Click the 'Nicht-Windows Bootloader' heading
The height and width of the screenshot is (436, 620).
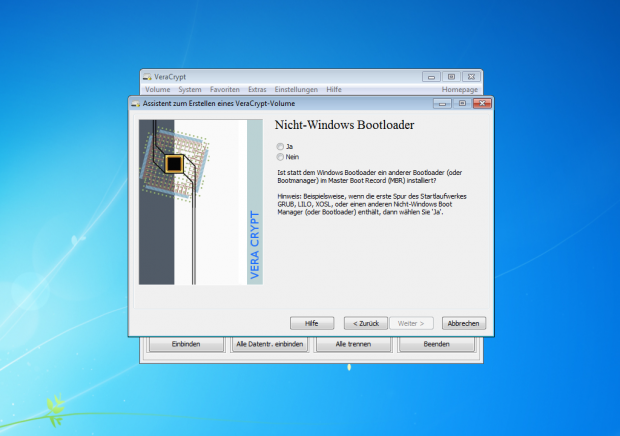pos(344,125)
